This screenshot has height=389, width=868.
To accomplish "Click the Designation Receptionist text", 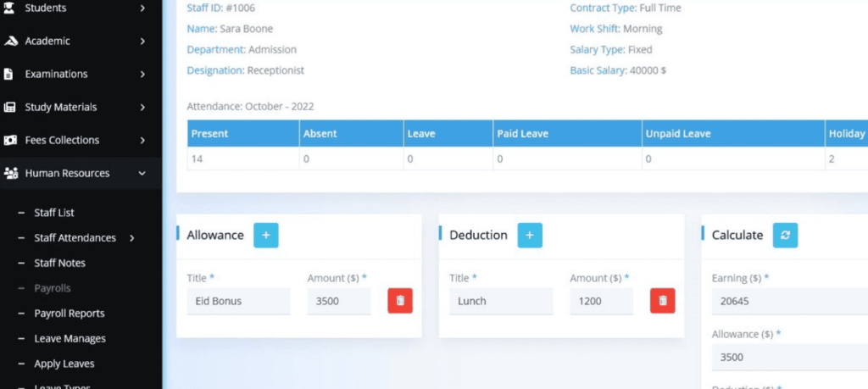I will tap(245, 70).
